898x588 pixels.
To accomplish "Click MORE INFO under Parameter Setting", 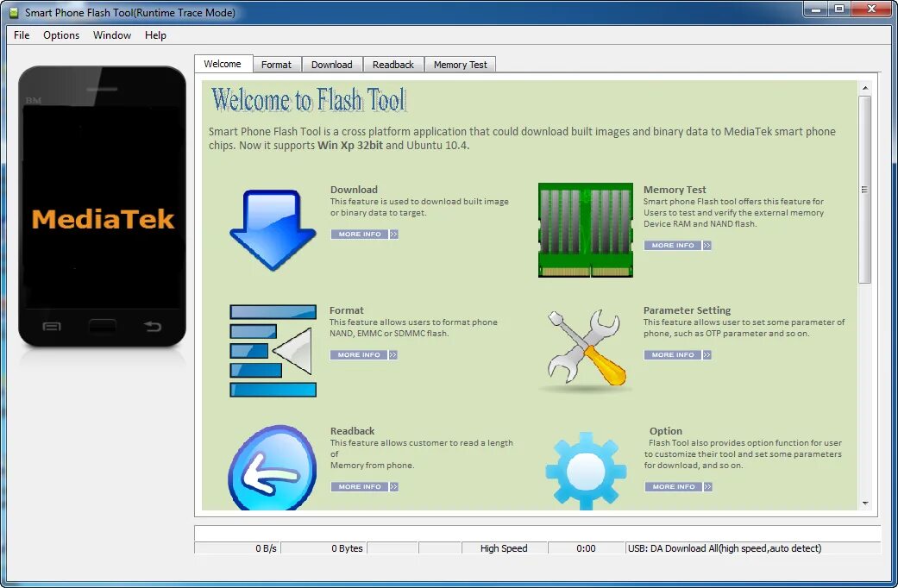I will tap(673, 355).
